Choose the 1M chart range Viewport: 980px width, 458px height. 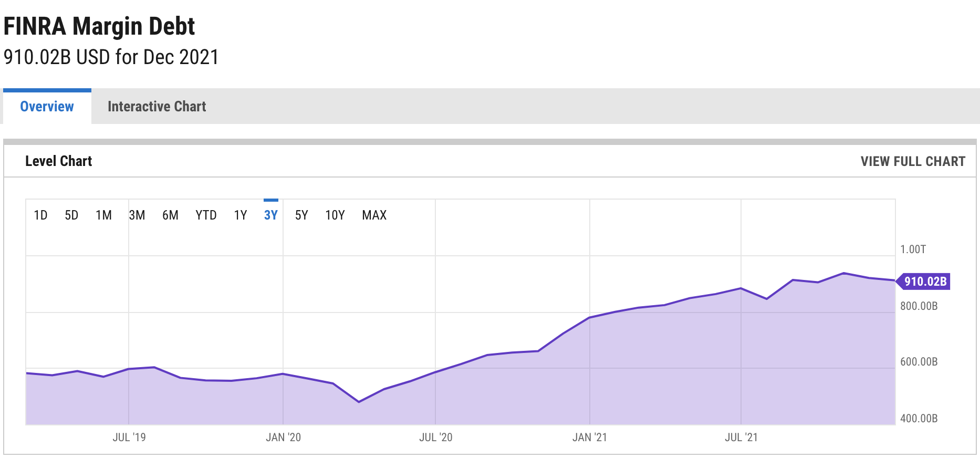(x=103, y=215)
